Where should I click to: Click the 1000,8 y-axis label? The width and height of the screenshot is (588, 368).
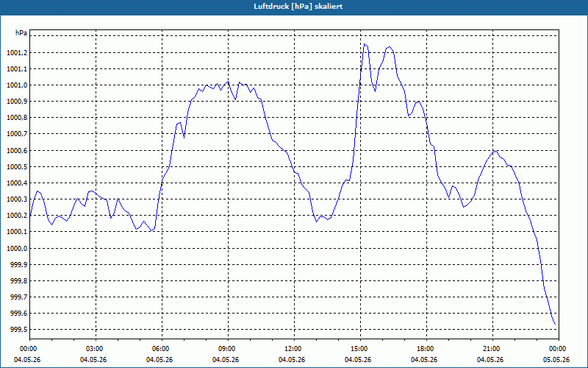tap(17, 118)
